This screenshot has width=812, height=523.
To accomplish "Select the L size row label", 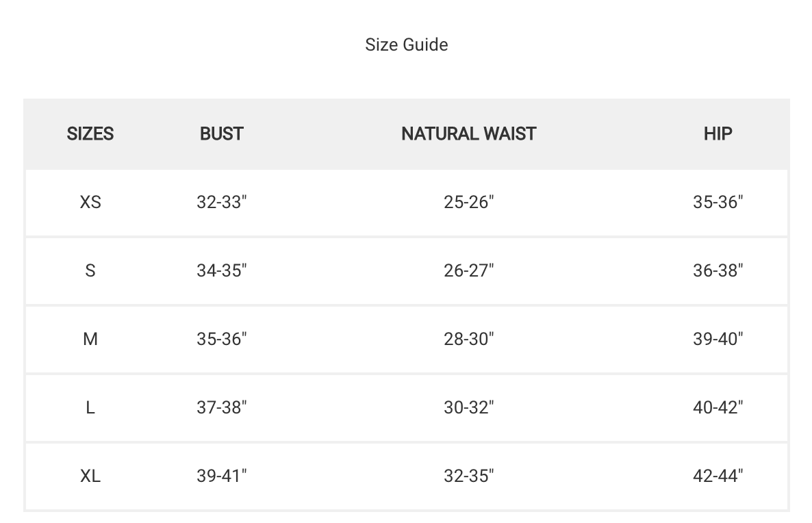I will coord(90,407).
